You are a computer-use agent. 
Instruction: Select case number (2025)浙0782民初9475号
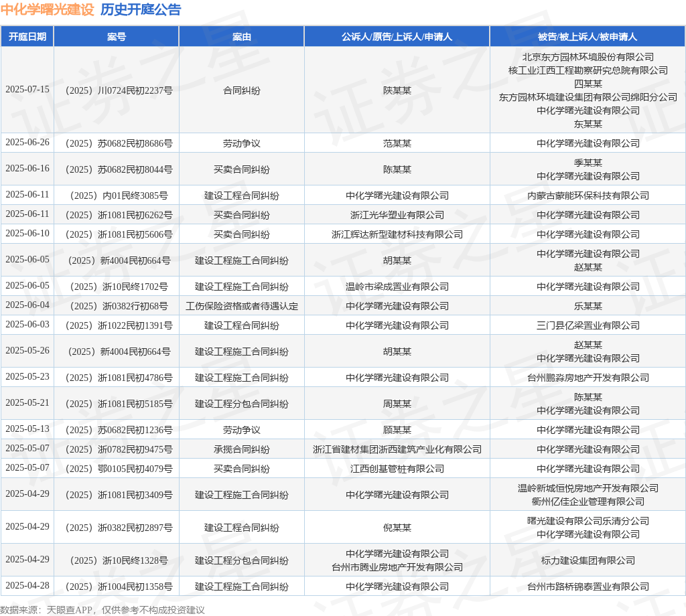pyautogui.click(x=119, y=449)
